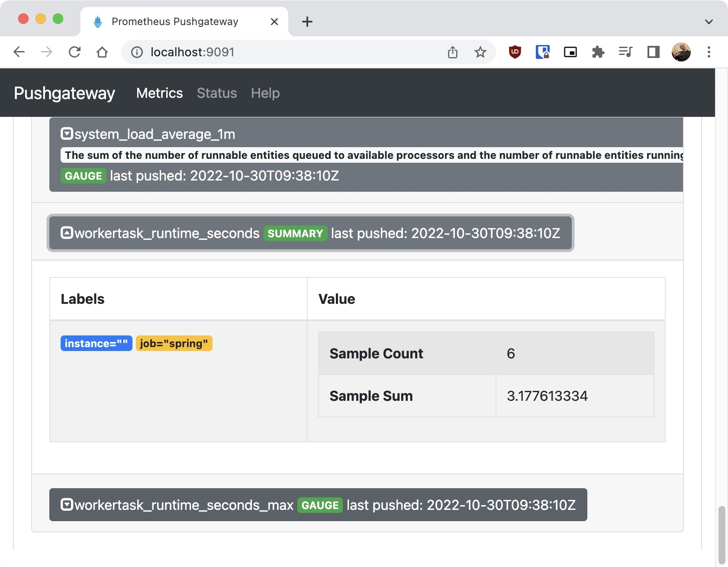This screenshot has width=728, height=567.
Task: Collapse the system_load_average_1m metric
Action: pyautogui.click(x=66, y=134)
